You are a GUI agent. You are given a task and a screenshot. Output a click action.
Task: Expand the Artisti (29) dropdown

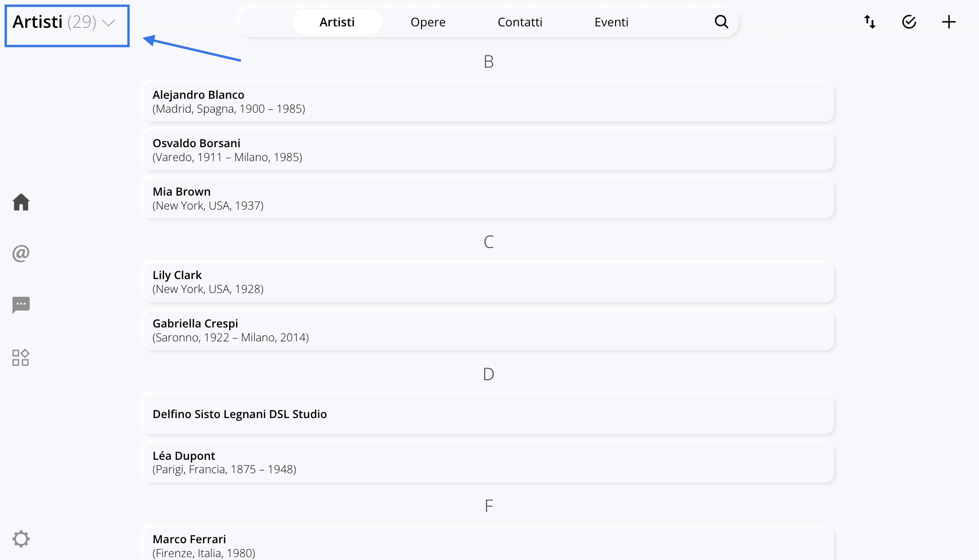64,22
